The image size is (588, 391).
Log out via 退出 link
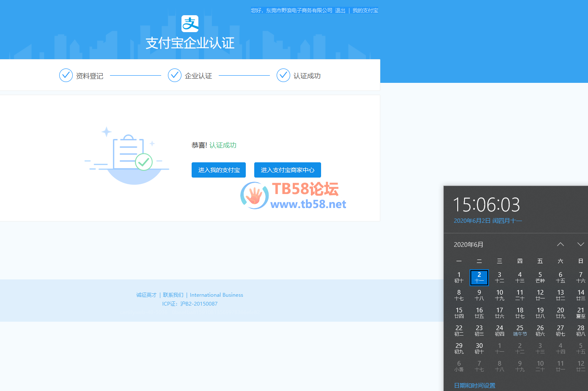click(340, 11)
